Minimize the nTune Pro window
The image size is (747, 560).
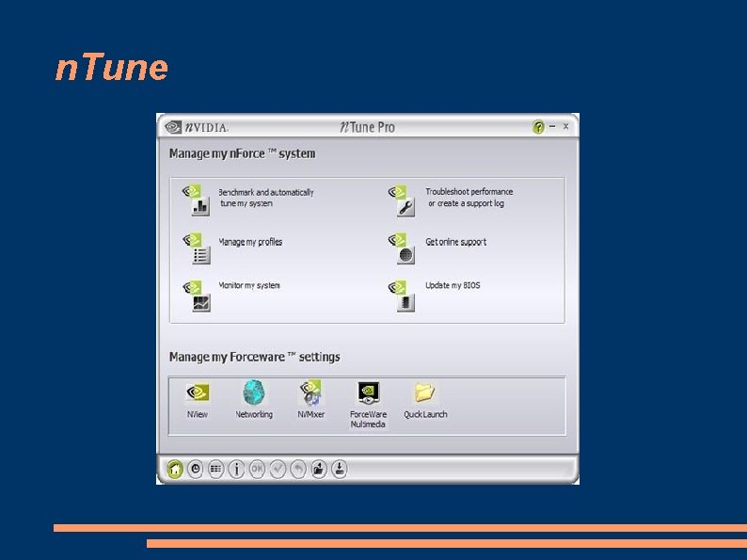click(x=552, y=127)
